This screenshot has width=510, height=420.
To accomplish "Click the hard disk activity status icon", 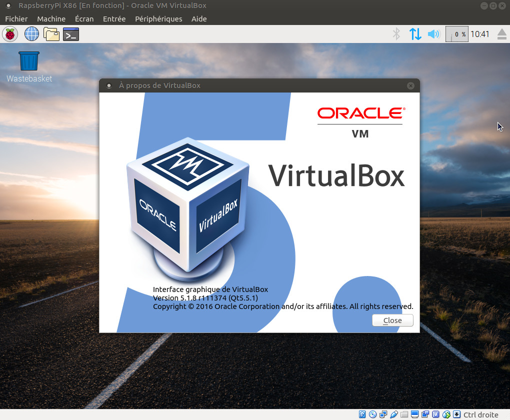I will [362, 414].
